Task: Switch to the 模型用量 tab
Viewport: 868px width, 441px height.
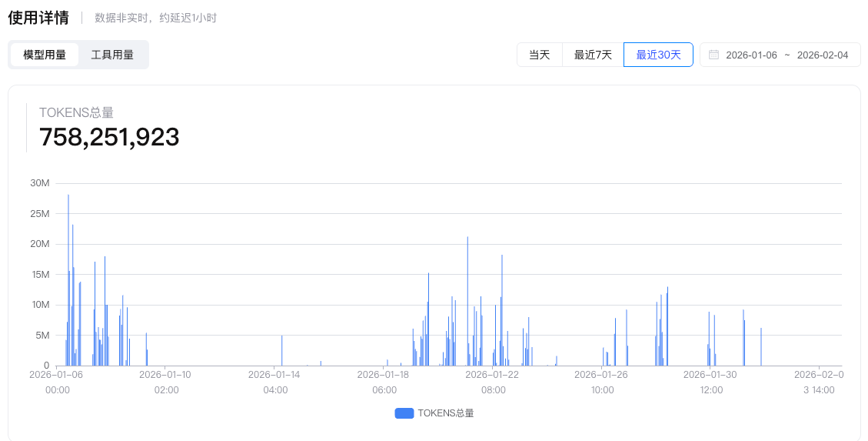Action: click(45, 55)
